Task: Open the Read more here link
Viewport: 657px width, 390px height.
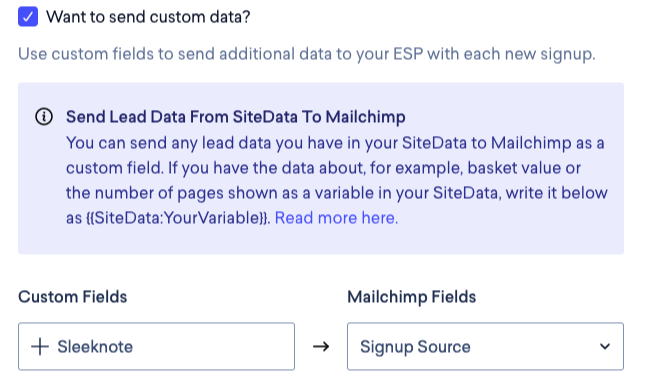Action: click(x=336, y=218)
